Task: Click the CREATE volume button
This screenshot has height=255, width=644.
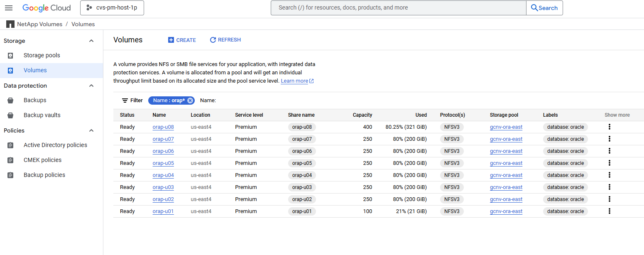Action: (182, 40)
